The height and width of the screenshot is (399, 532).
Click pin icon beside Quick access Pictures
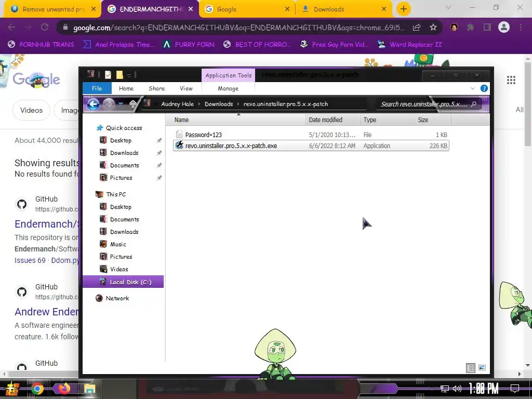[159, 178]
